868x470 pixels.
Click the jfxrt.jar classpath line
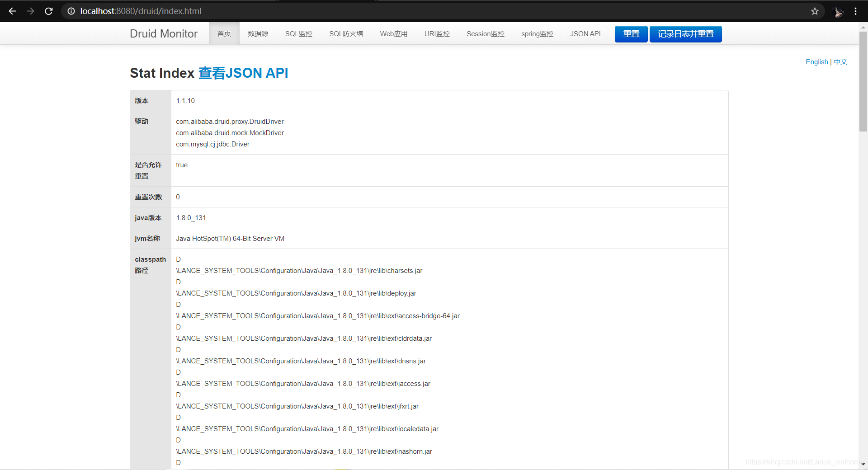pos(297,406)
